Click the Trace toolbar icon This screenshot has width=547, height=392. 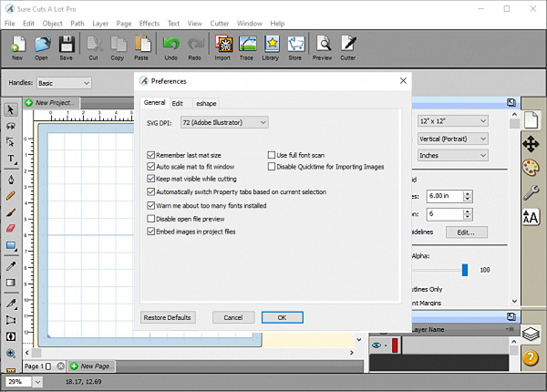(x=248, y=46)
